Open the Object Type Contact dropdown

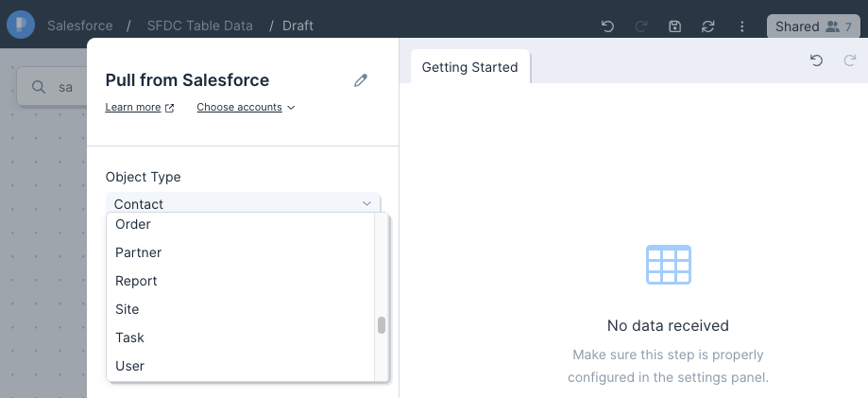243,203
